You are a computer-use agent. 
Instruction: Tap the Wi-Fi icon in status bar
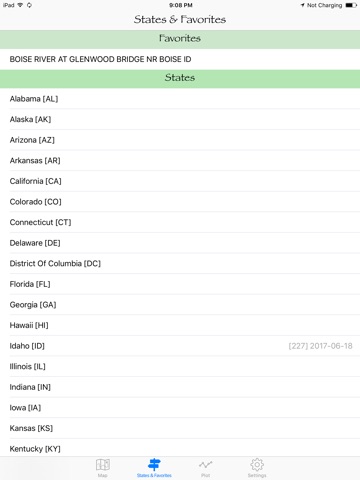click(x=20, y=5)
